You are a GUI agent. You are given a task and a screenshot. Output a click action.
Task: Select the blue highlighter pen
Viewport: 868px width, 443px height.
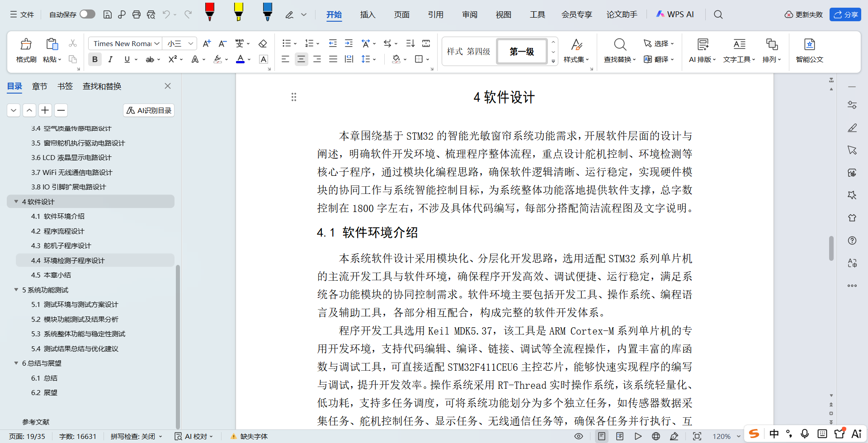tap(267, 12)
